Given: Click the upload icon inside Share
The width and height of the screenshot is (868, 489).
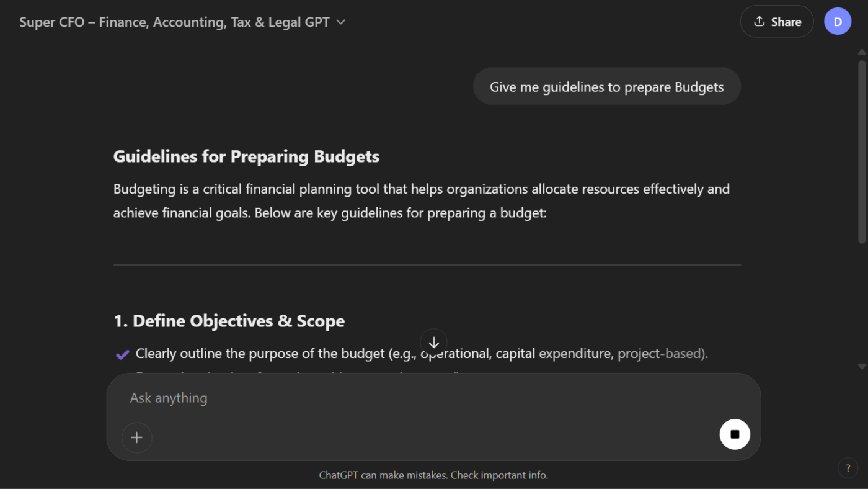Looking at the screenshot, I should (x=759, y=22).
